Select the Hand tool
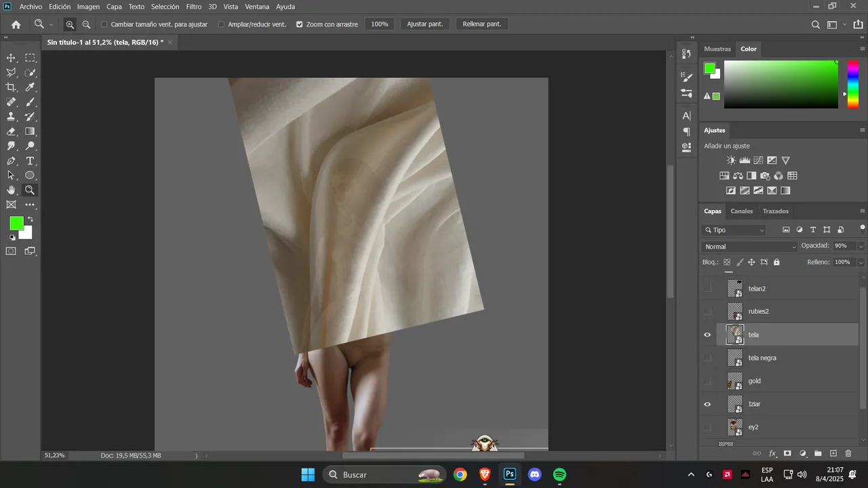The image size is (868, 488). point(12,190)
